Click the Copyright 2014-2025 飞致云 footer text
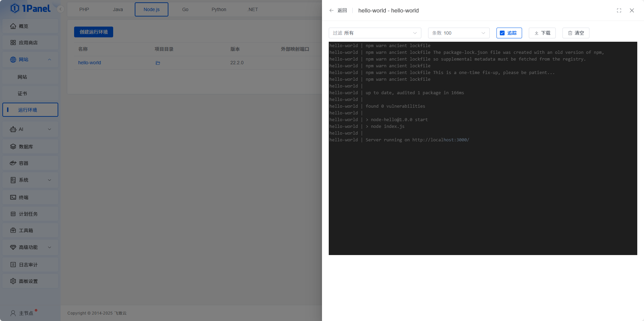This screenshot has height=321, width=644. point(97,313)
